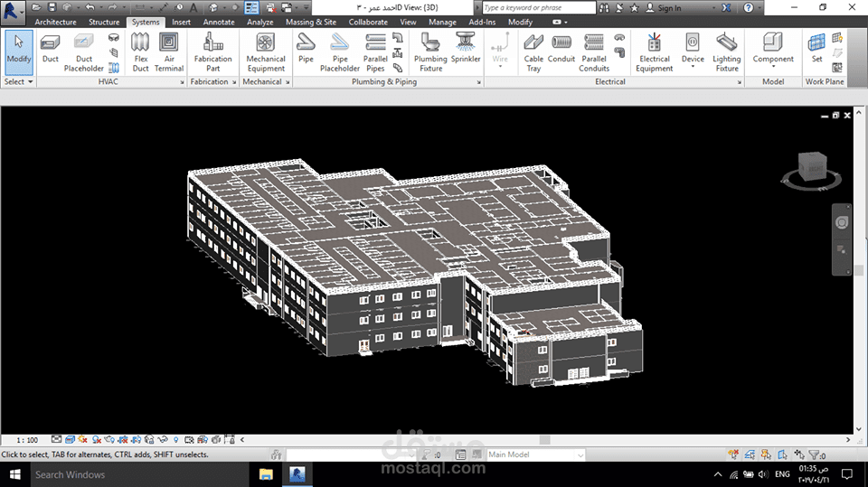Place an Air Terminal
The image size is (868, 487).
(169, 52)
